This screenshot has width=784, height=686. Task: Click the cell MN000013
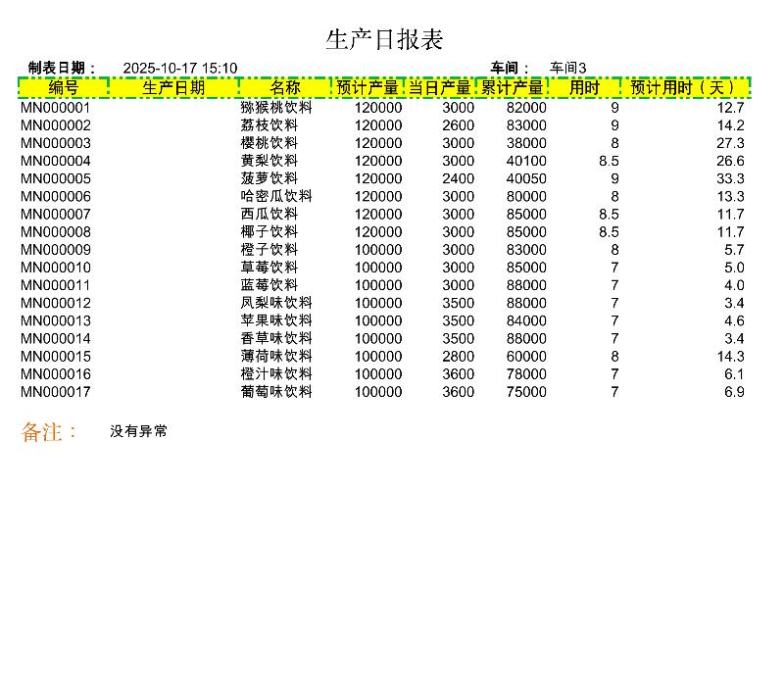56,321
